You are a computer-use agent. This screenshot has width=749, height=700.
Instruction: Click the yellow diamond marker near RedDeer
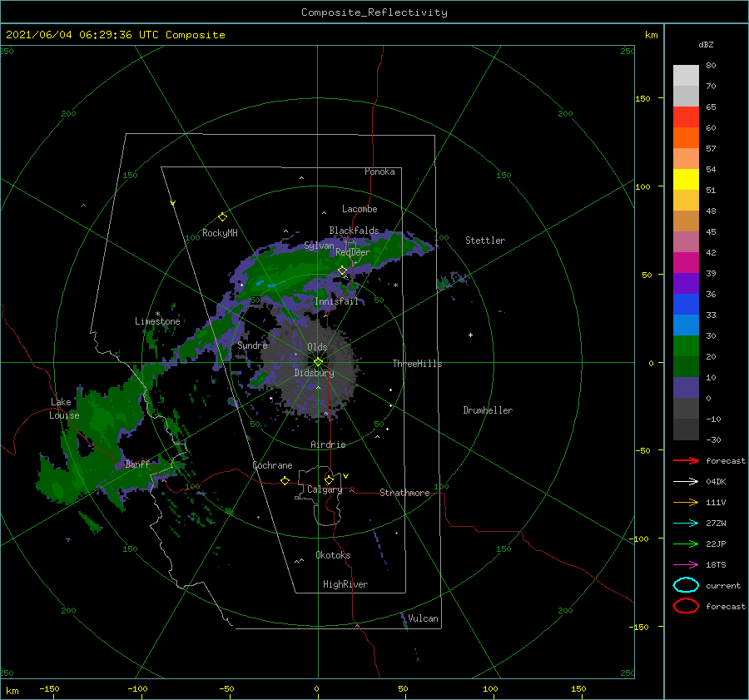point(342,271)
